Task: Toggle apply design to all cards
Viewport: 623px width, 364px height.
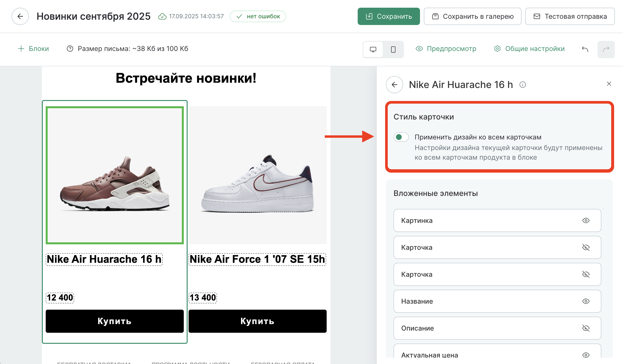Action: pyautogui.click(x=401, y=137)
